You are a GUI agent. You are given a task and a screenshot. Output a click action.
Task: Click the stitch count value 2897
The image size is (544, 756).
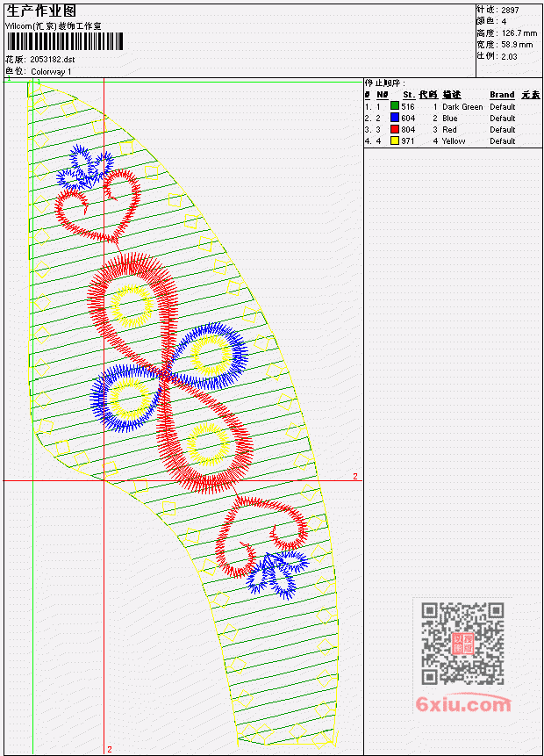coord(510,10)
